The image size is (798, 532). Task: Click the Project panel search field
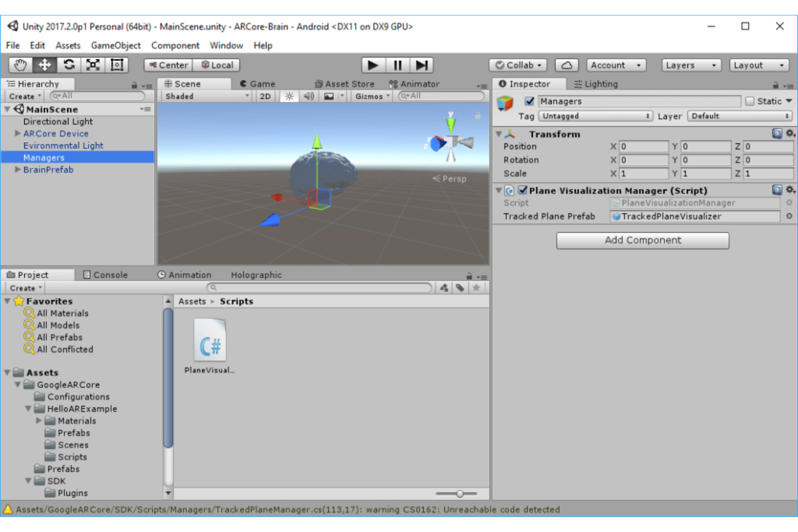[318, 287]
